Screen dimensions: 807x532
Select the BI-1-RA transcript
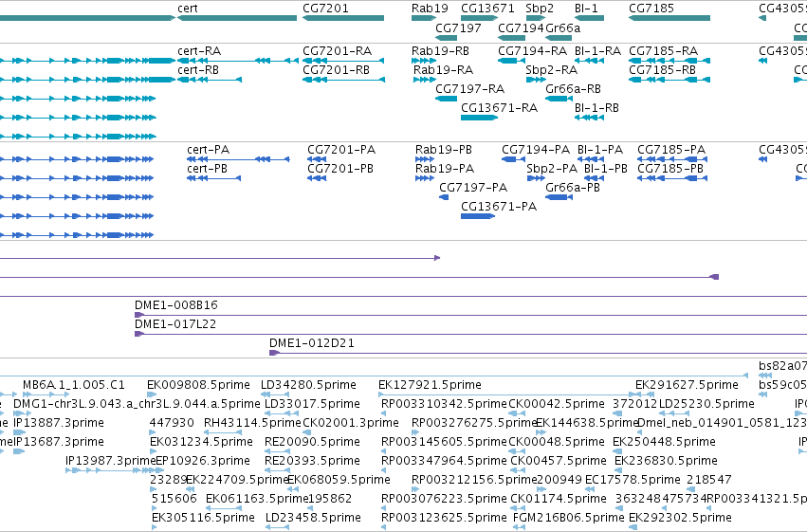(x=589, y=61)
